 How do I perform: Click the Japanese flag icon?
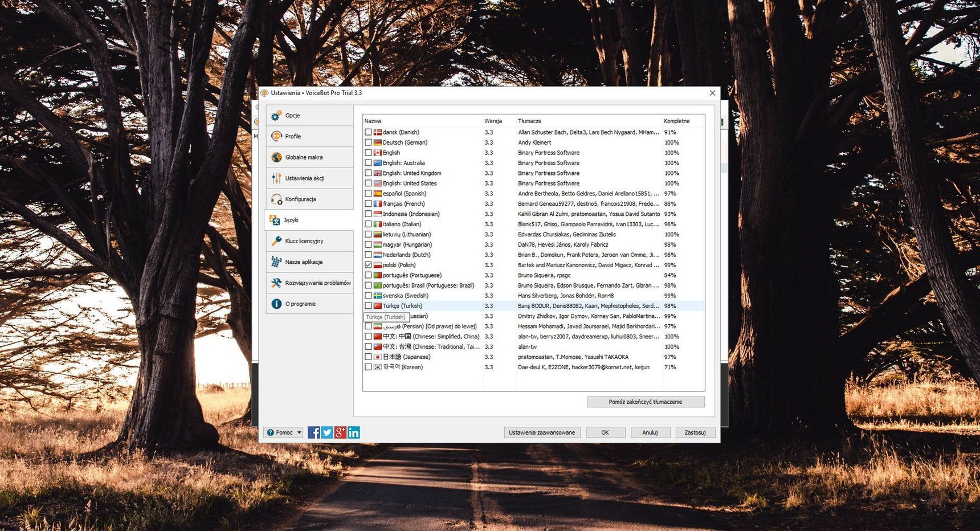[x=377, y=357]
